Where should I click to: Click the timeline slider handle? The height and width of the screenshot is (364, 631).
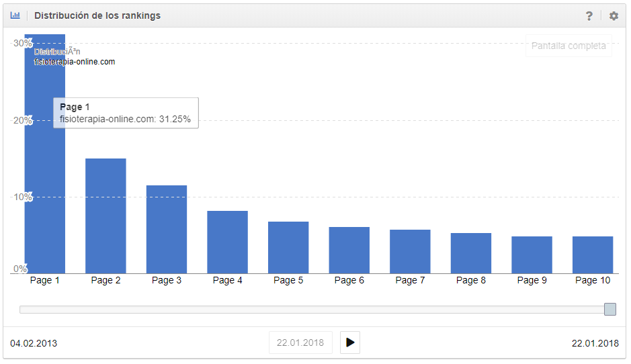click(609, 309)
